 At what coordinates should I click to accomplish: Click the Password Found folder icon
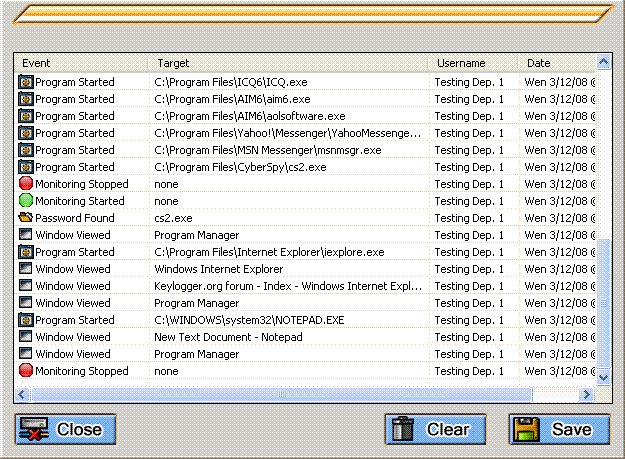pyautogui.click(x=26, y=218)
